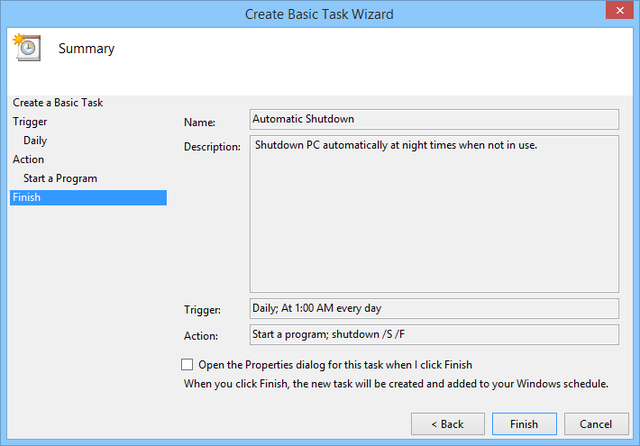Go back with the Back button
The image size is (640, 446).
tap(448, 424)
